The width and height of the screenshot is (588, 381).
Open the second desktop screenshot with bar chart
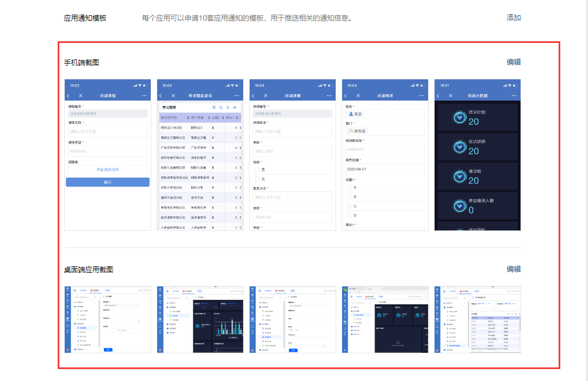pos(200,320)
